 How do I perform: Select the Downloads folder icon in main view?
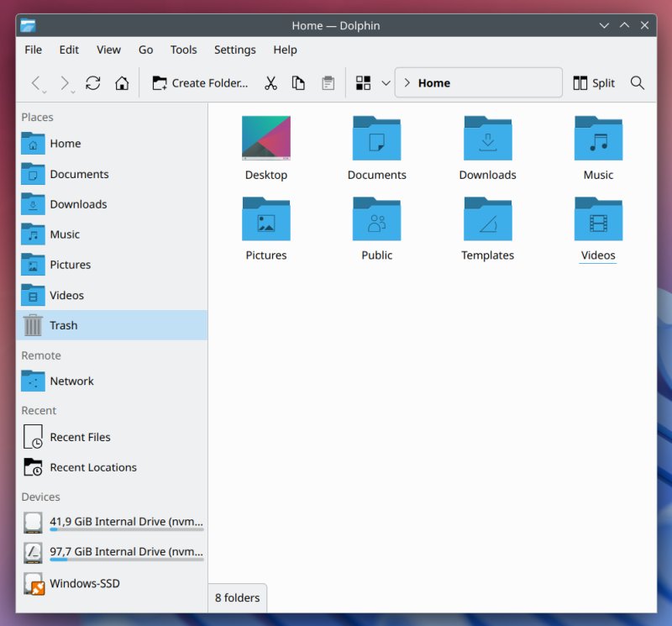coord(487,139)
